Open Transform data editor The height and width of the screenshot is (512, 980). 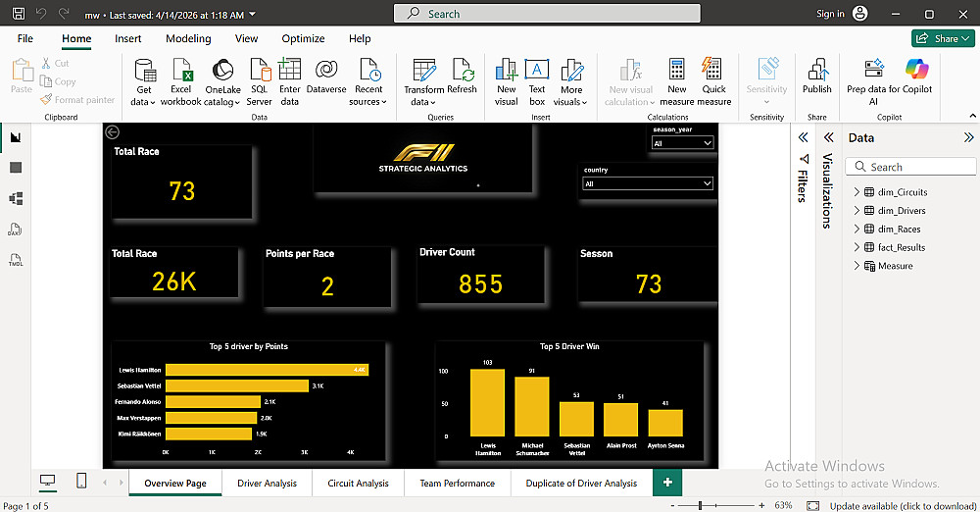point(423,82)
